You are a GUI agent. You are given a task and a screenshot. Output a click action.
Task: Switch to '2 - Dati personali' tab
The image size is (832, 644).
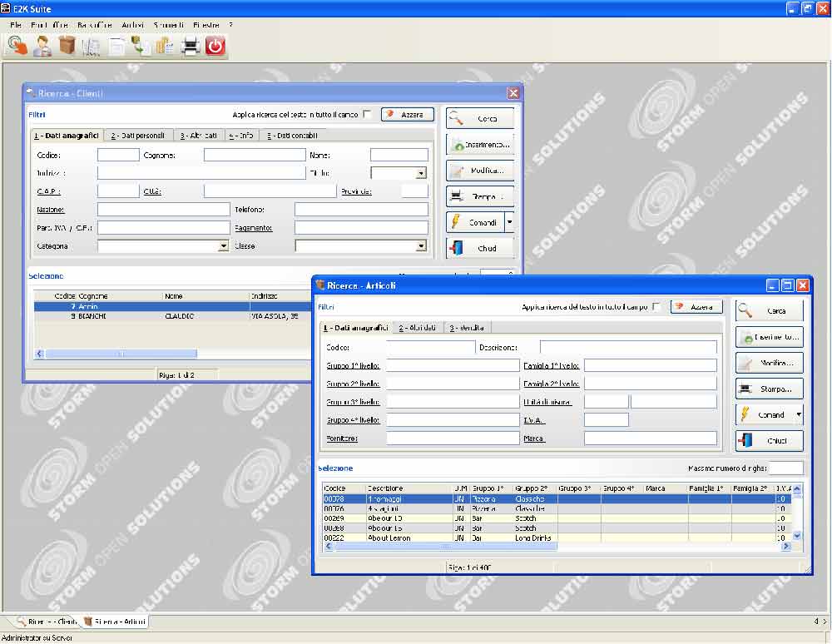point(138,136)
